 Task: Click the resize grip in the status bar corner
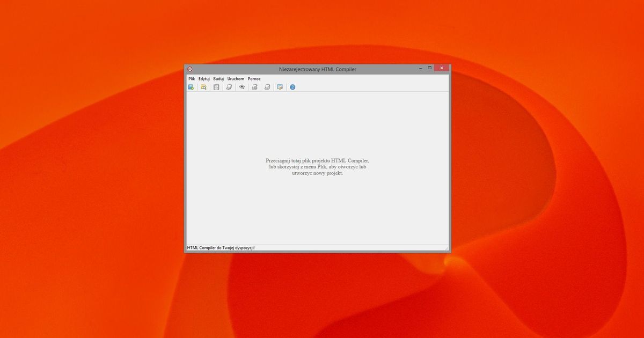pos(446,248)
